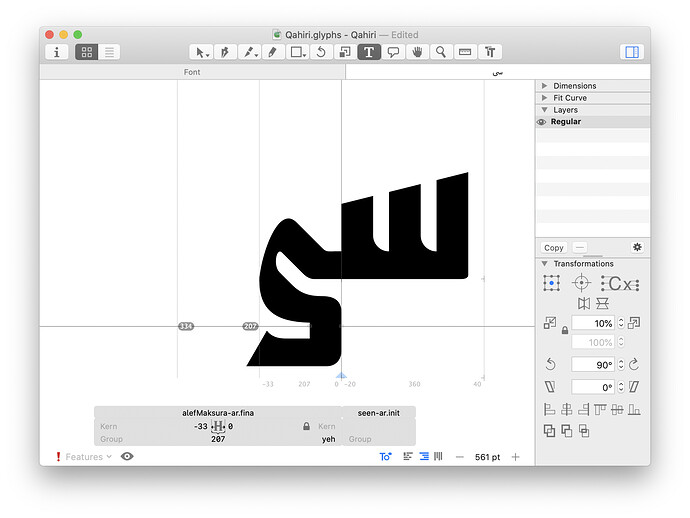The image size is (690, 518).
Task: Collapse the Layers section
Action: point(545,110)
